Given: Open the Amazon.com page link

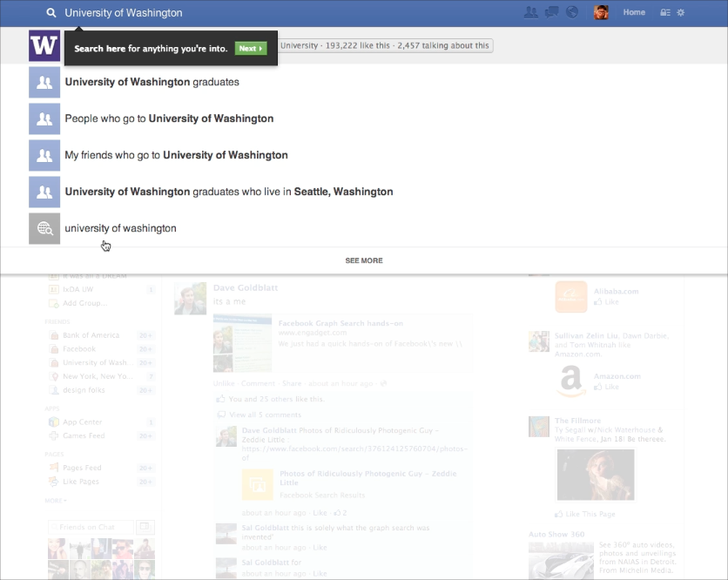Looking at the screenshot, I should click(617, 376).
